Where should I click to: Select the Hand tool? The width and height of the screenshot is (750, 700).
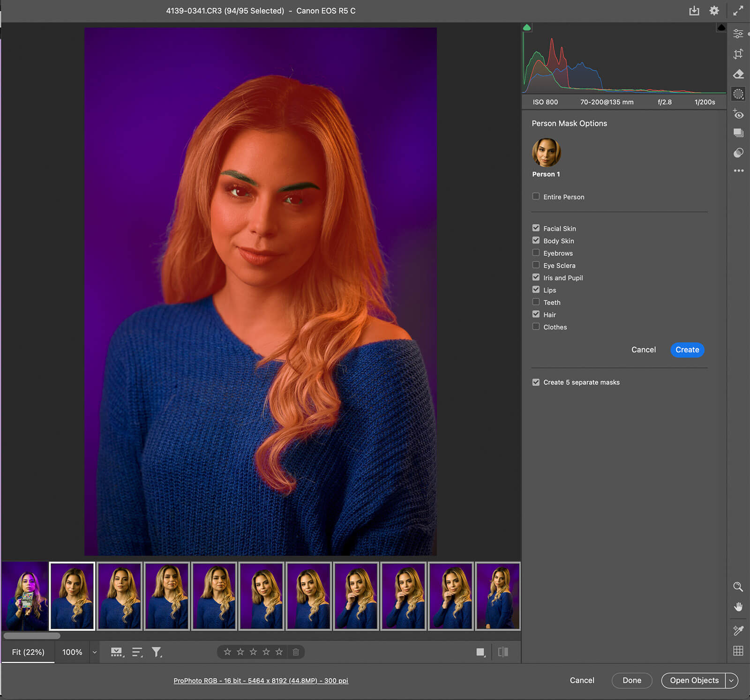738,607
